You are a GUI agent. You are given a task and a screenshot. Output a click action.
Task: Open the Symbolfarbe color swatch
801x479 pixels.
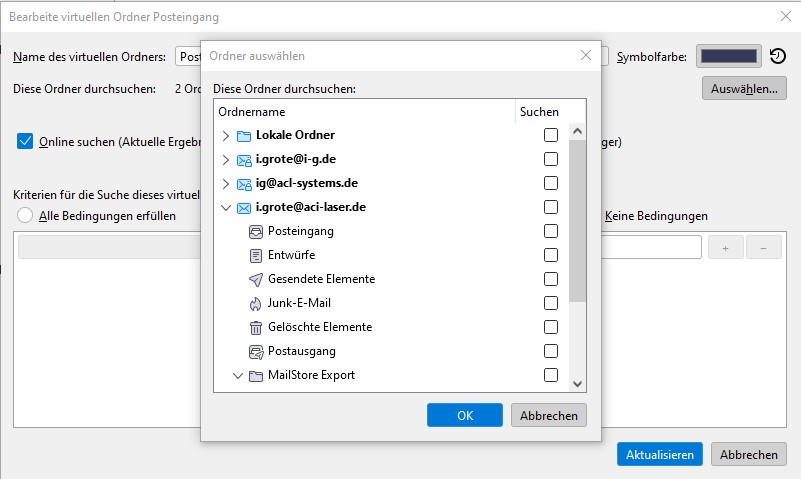(729, 57)
